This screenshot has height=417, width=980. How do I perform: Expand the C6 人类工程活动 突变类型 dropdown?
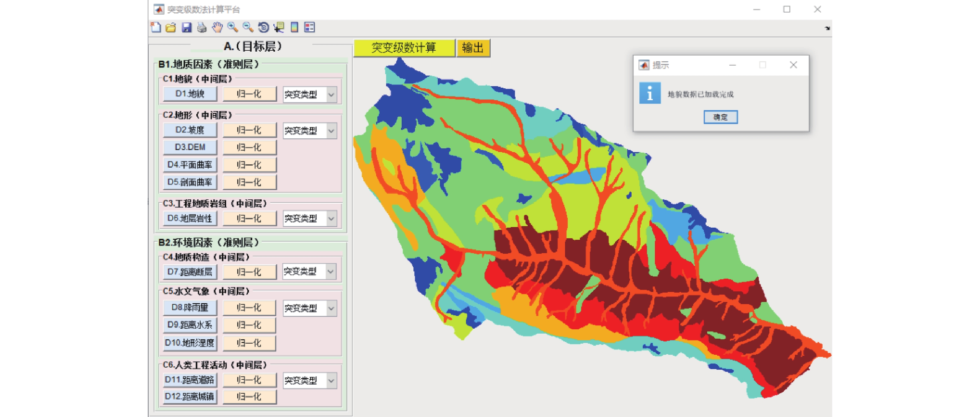click(x=331, y=381)
